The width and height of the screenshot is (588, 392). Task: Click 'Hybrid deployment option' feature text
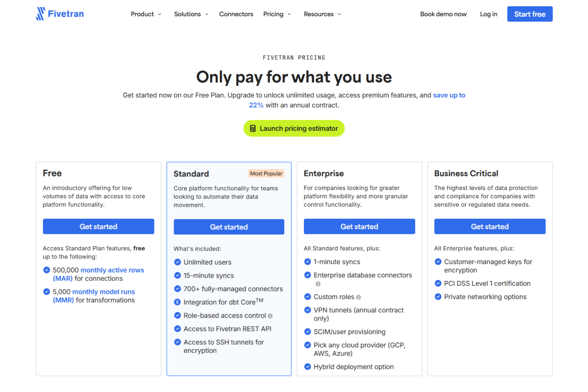point(354,367)
